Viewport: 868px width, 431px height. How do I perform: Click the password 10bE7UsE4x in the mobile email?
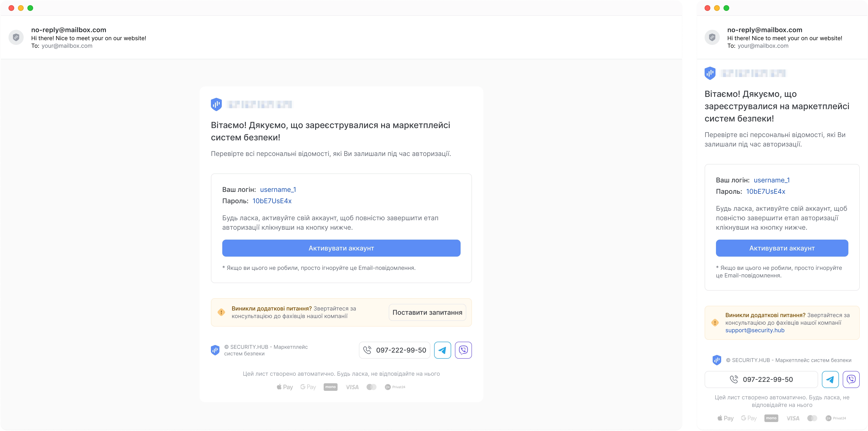pyautogui.click(x=766, y=192)
